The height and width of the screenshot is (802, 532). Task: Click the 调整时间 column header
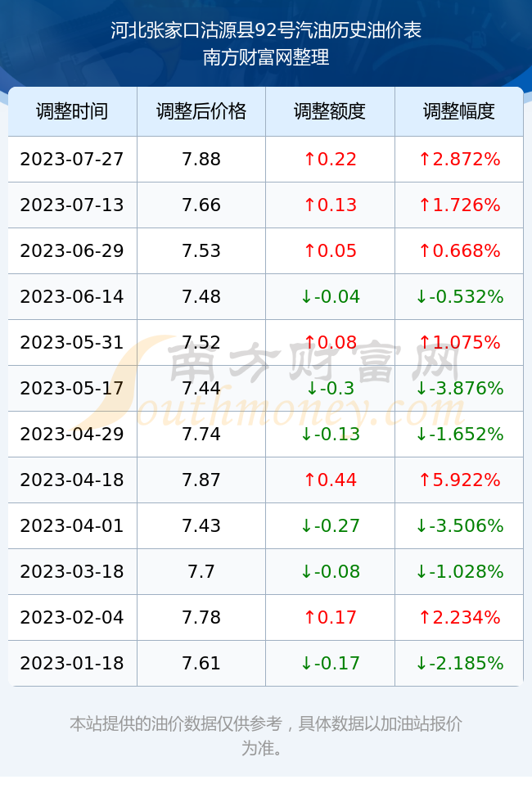click(x=72, y=111)
